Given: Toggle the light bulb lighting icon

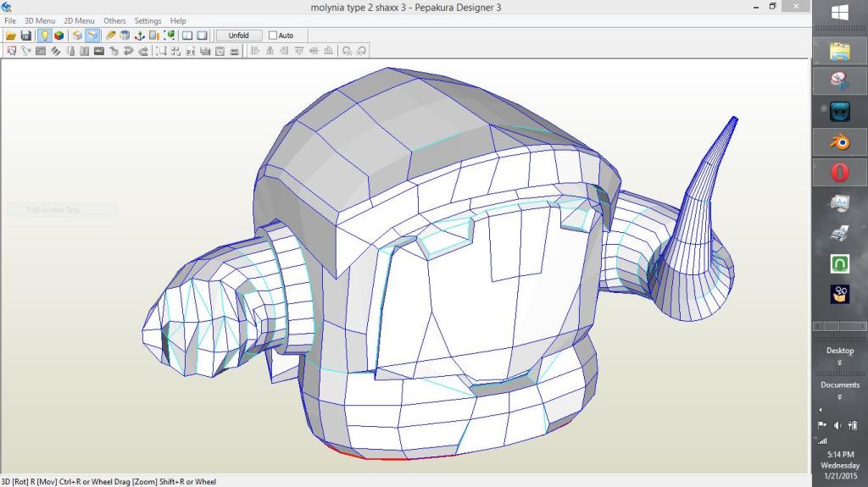Looking at the screenshot, I should (x=44, y=36).
